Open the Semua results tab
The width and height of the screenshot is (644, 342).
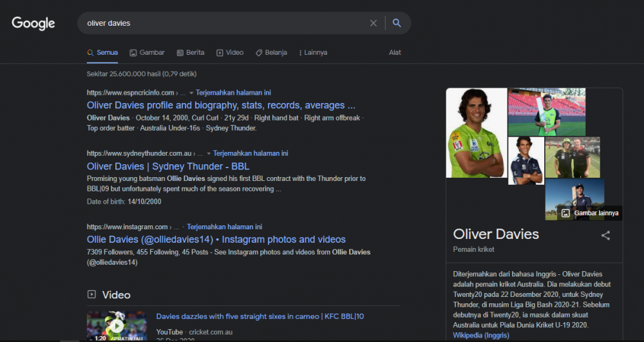point(102,53)
